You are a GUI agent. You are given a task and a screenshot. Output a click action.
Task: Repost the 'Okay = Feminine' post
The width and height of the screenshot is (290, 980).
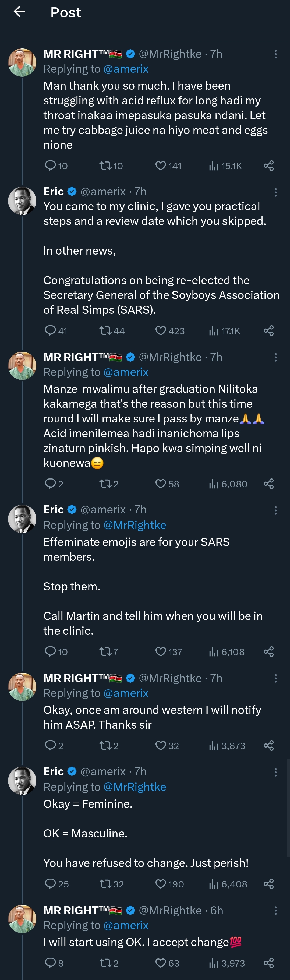(x=105, y=884)
